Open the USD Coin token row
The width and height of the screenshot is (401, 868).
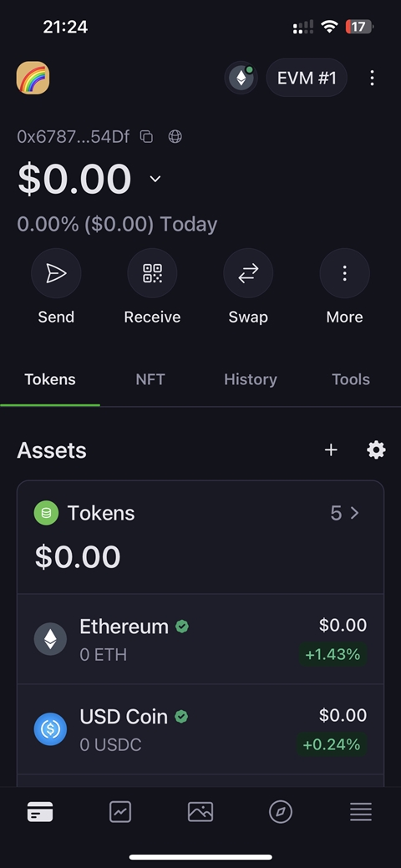tap(200, 729)
